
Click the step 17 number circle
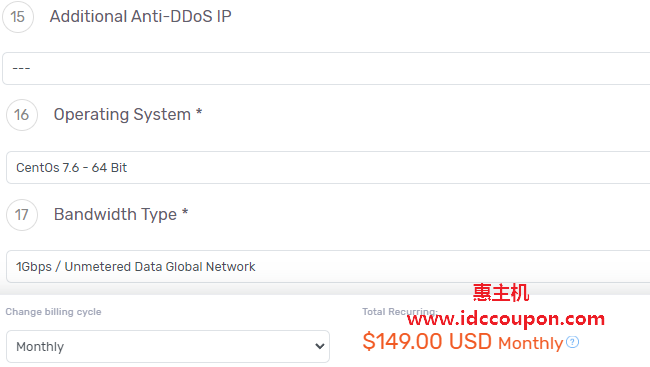click(22, 215)
